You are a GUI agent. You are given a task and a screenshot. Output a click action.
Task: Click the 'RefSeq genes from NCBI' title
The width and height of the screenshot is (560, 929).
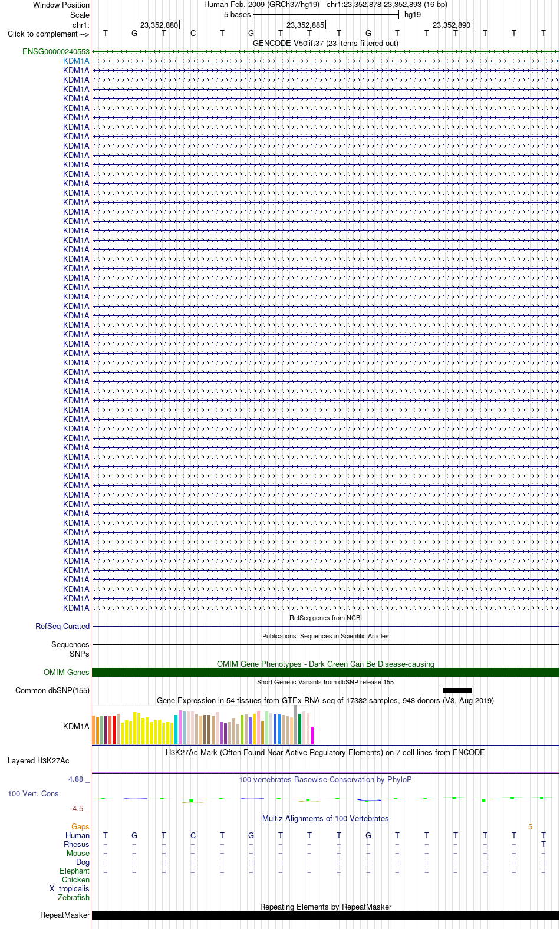tap(325, 618)
